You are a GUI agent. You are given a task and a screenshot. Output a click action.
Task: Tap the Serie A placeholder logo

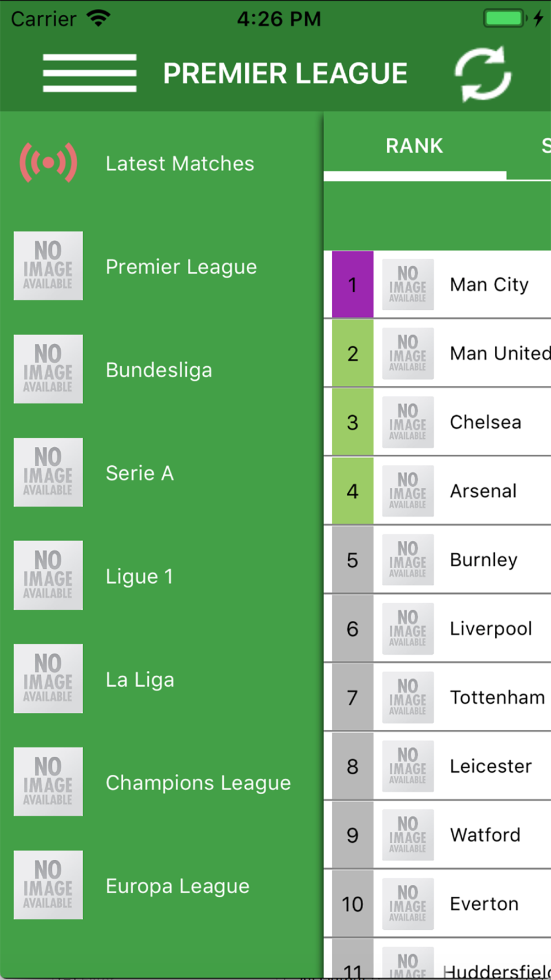[x=48, y=472]
